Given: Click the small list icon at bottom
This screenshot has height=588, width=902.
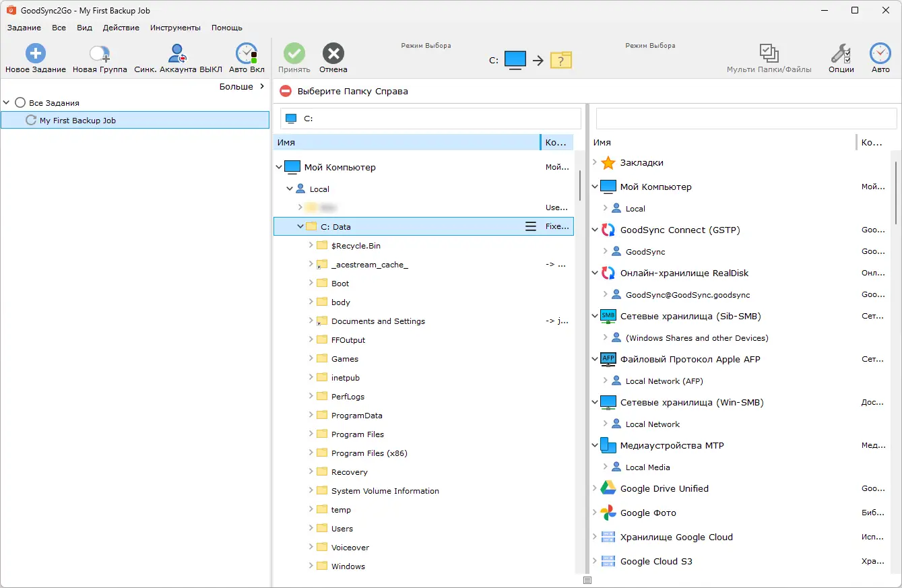Looking at the screenshot, I should (x=587, y=580).
